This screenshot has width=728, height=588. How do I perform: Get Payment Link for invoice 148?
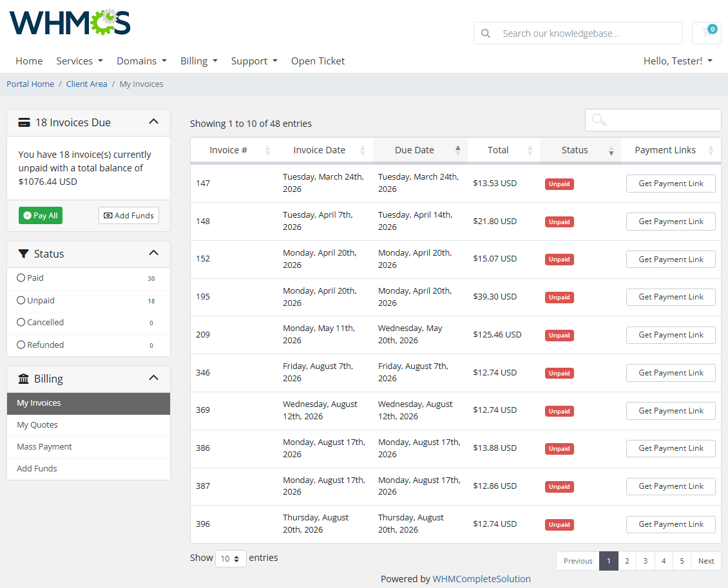[671, 222]
